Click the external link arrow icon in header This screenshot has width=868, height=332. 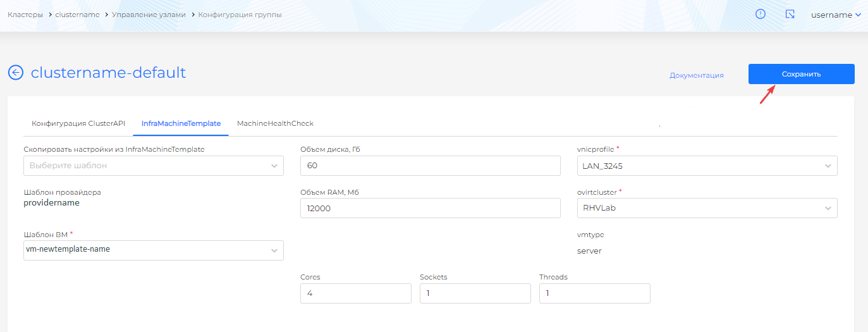(x=790, y=14)
